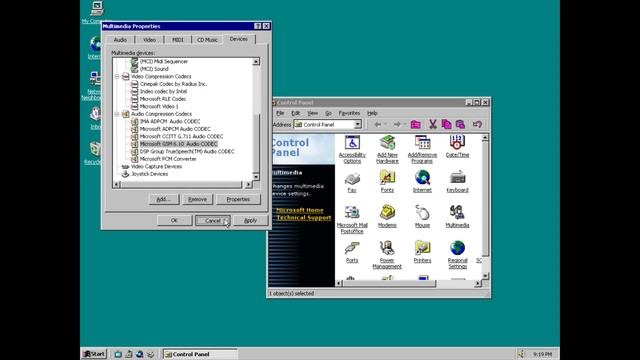
Task: Open the Favorites menu in Control Panel
Action: (x=349, y=113)
